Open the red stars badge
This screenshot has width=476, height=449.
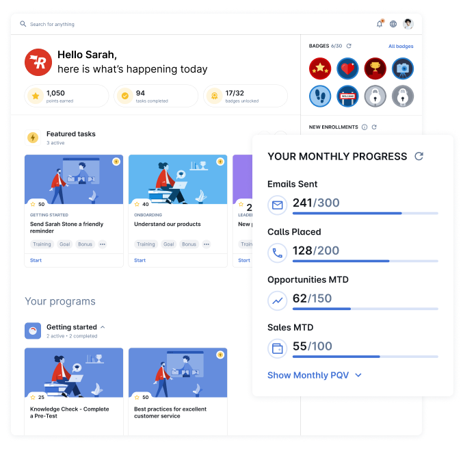pos(320,68)
